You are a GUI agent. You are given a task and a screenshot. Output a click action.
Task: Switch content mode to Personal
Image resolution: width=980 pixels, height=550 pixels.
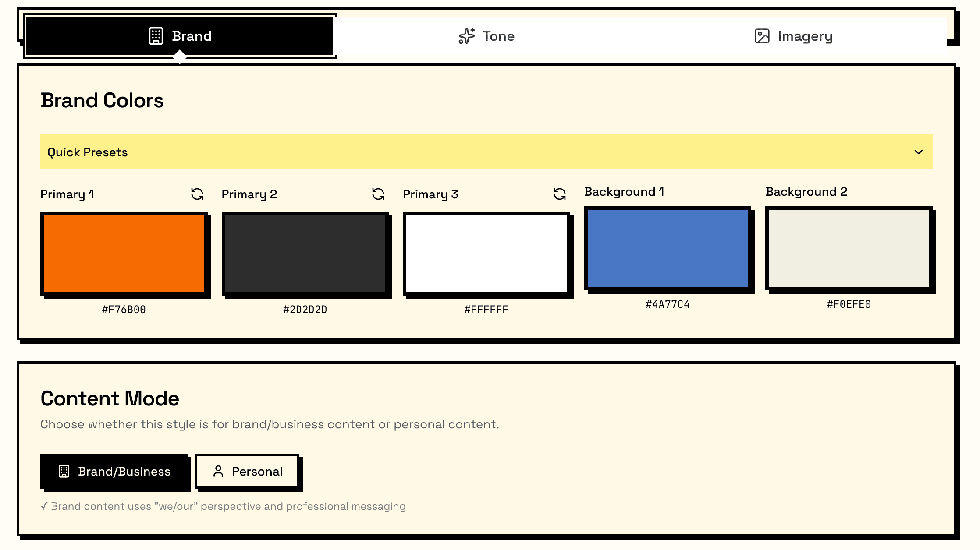(x=248, y=471)
